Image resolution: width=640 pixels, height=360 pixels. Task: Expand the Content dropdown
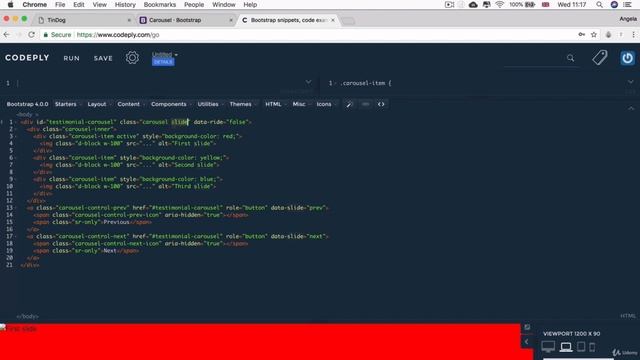tap(131, 104)
